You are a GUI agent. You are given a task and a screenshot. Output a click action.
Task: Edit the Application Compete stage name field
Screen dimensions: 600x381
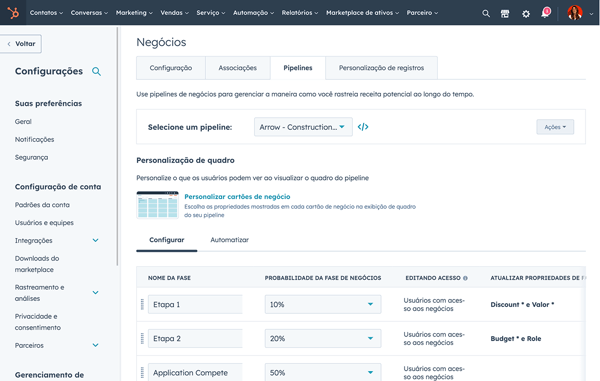pyautogui.click(x=195, y=372)
